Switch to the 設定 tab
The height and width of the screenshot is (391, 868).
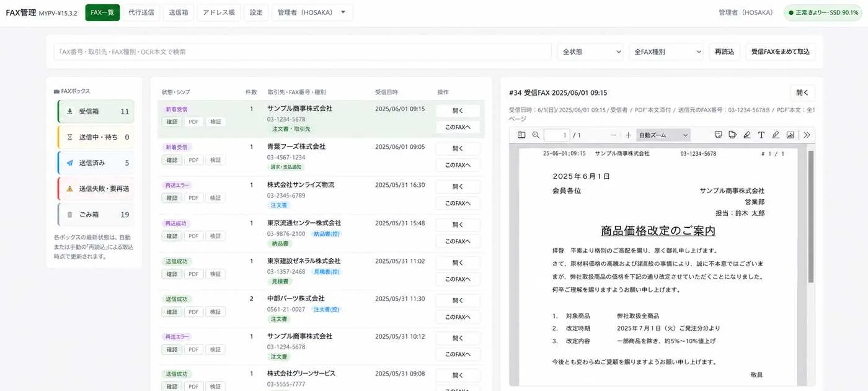click(x=256, y=12)
